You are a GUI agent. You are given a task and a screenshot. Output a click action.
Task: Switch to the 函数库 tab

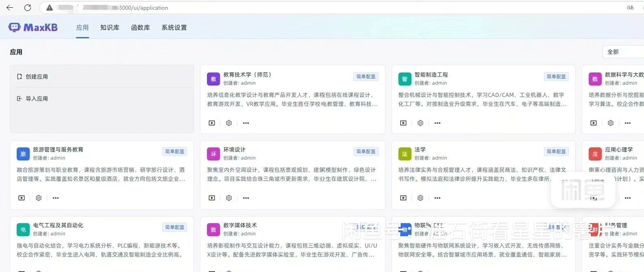tap(141, 28)
